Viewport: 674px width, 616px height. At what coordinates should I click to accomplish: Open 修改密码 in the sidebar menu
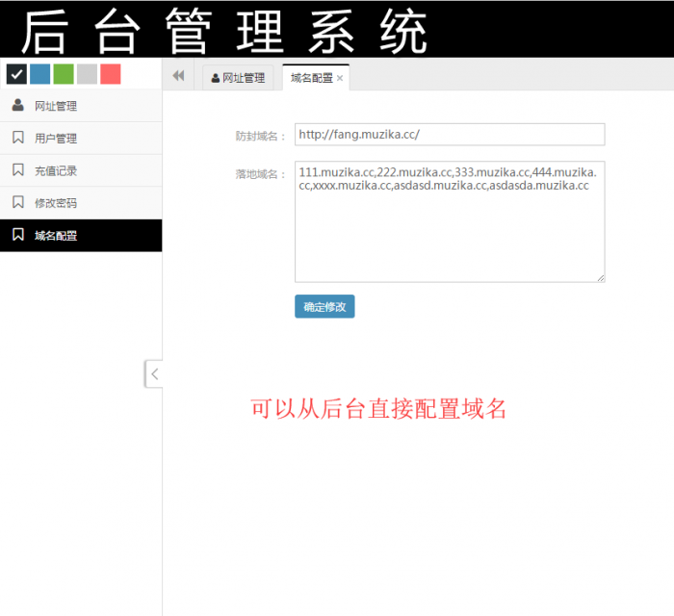(56, 203)
